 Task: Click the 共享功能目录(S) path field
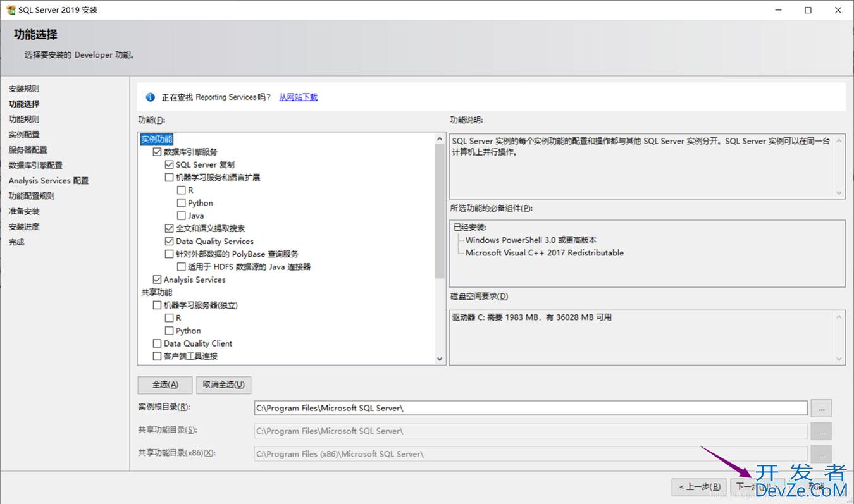531,431
